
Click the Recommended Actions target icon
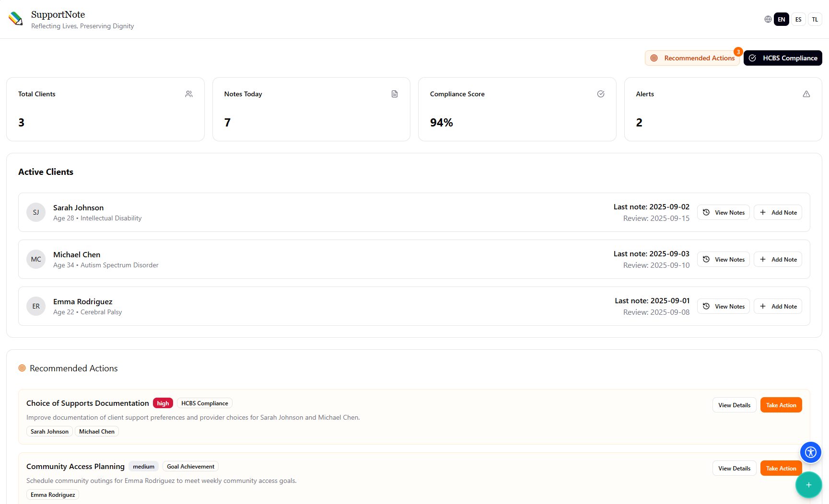[22, 368]
